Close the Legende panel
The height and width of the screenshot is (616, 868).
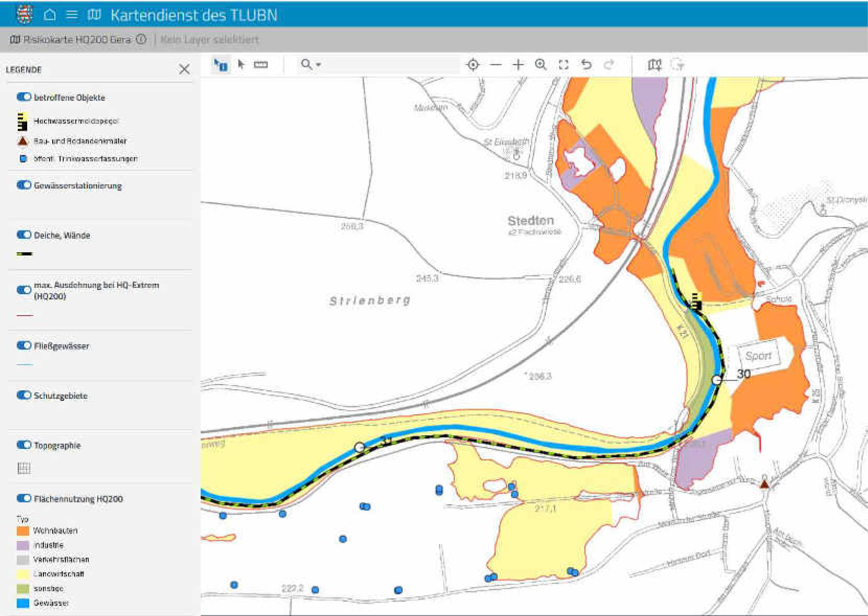[184, 69]
